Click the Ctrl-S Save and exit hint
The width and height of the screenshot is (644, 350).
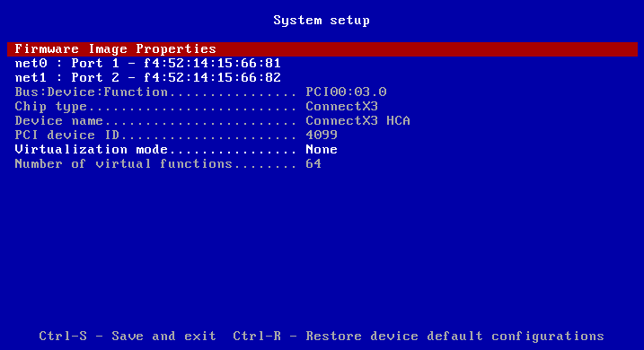[x=128, y=336]
